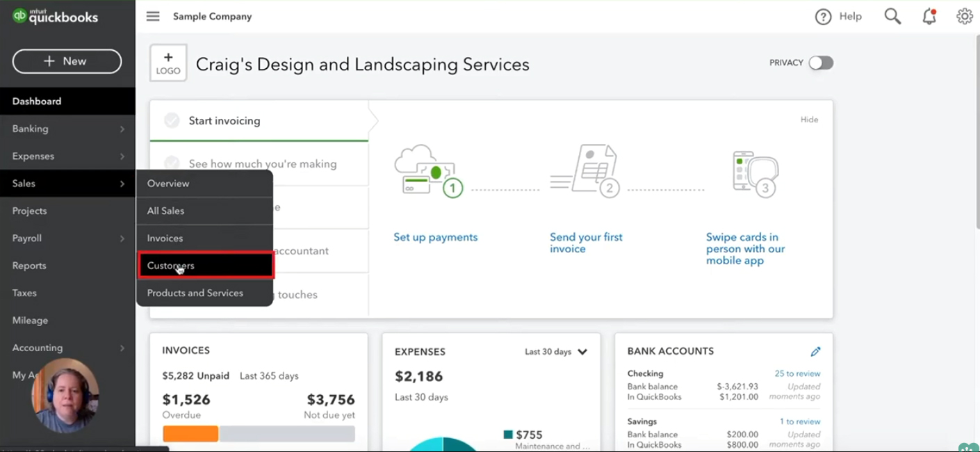Select Customers in Sales submenu
The width and height of the screenshot is (980, 452).
206,266
